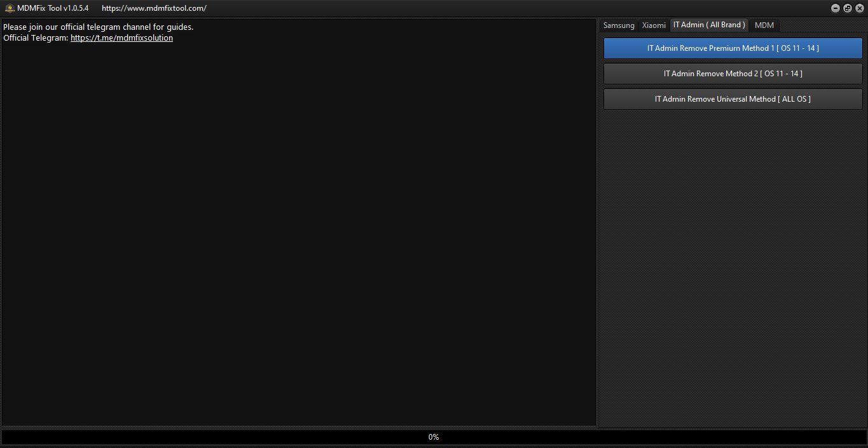868x448 pixels.
Task: Open the t.me/mdmfixsolution Telegram link
Action: [x=121, y=38]
